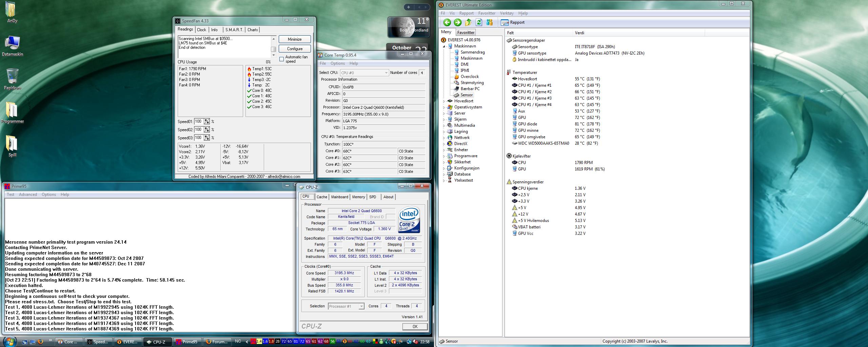
Task: Go forward with EVEREST green forward arrow
Action: point(457,22)
